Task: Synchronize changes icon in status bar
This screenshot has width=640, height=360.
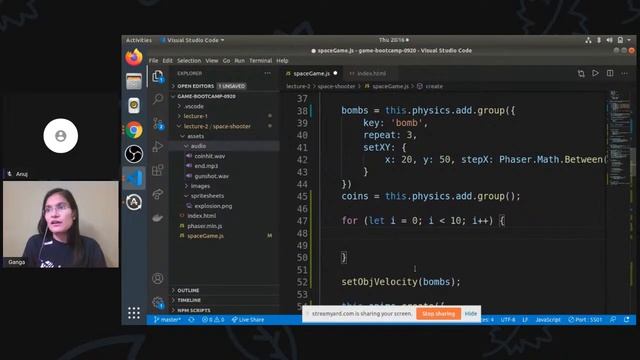Action: point(191,320)
